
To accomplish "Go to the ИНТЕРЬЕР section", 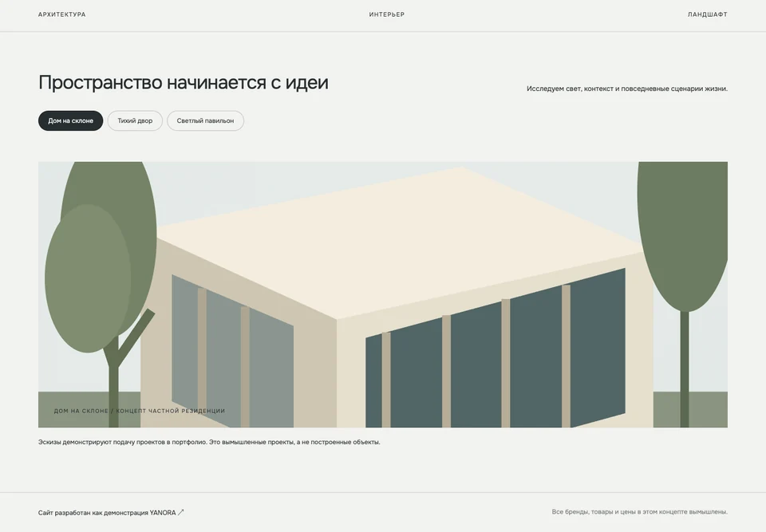I will click(386, 14).
